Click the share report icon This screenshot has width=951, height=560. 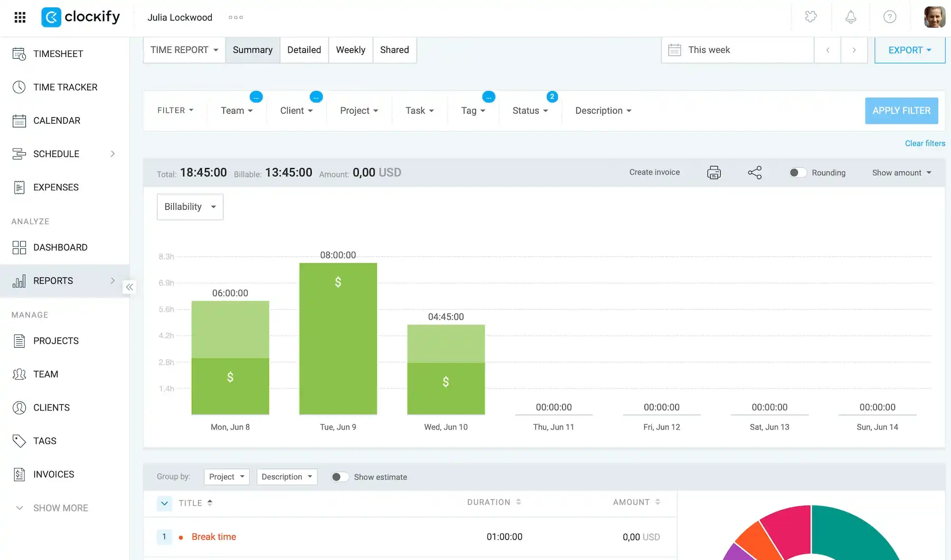(755, 173)
